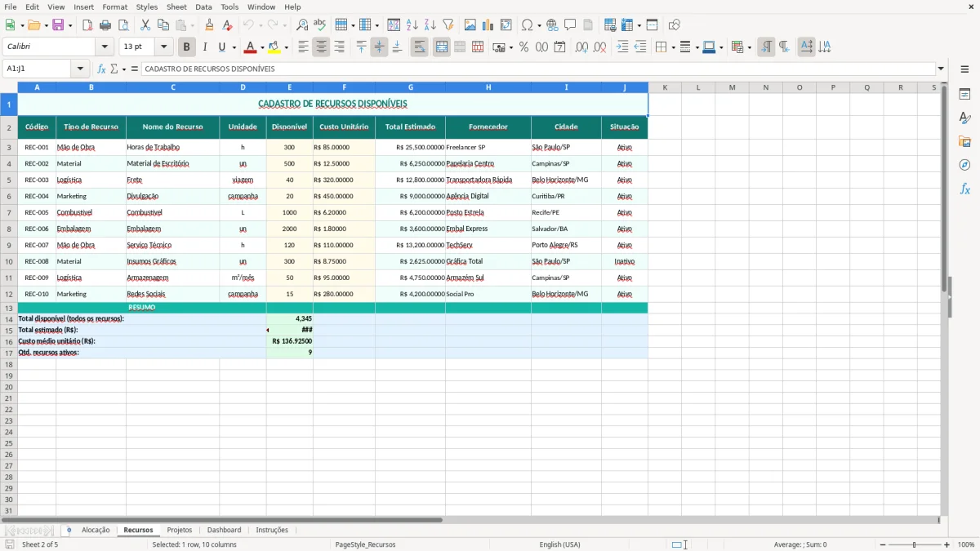Expand the Name Box dropdown
The height and width of the screenshot is (551, 980).
[x=80, y=69]
